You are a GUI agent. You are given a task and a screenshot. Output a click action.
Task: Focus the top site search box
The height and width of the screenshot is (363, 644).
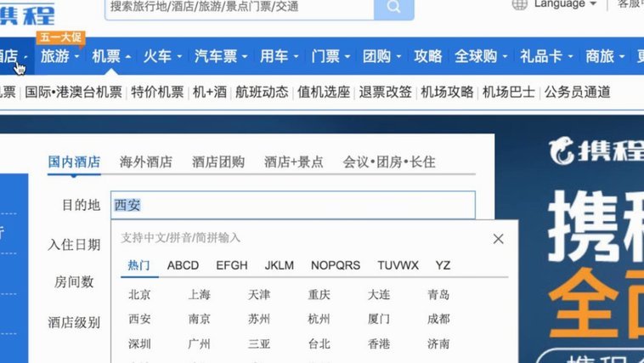(x=240, y=7)
